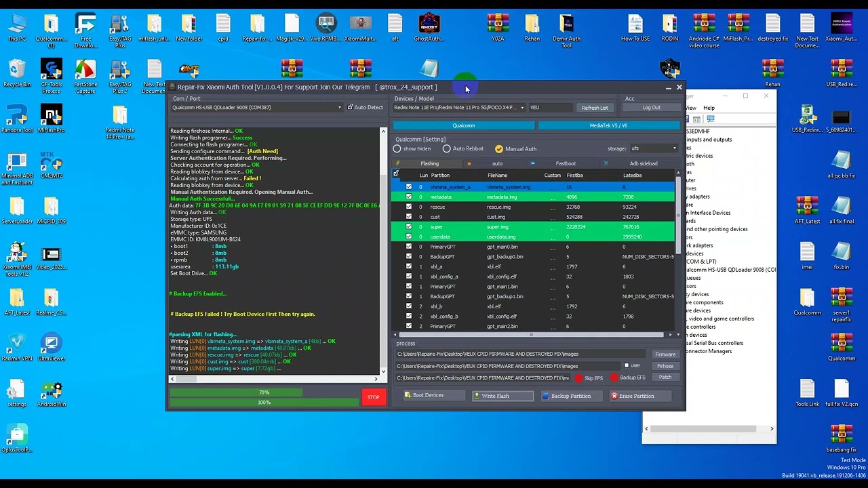
Task: Open EasyJTAG Plus shortcut
Action: (x=120, y=30)
